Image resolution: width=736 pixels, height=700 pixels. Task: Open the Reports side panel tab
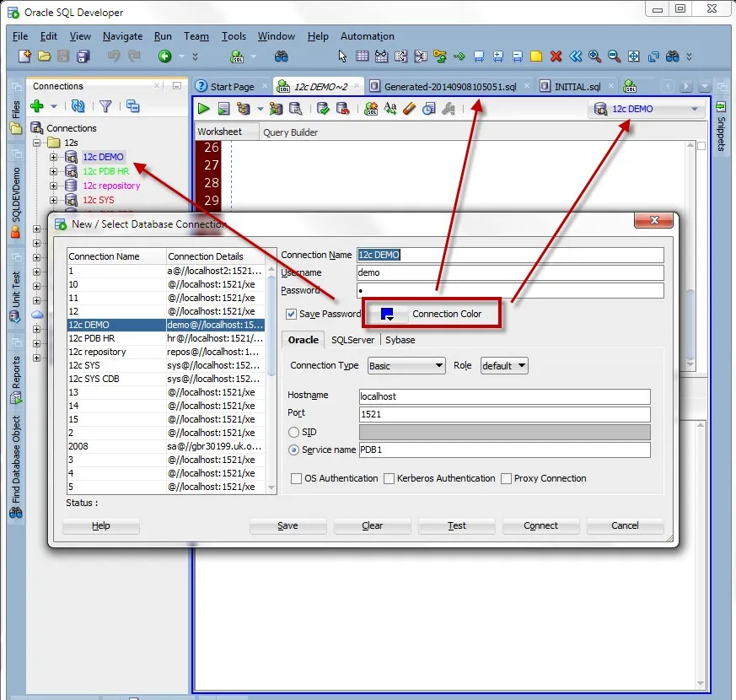point(15,379)
